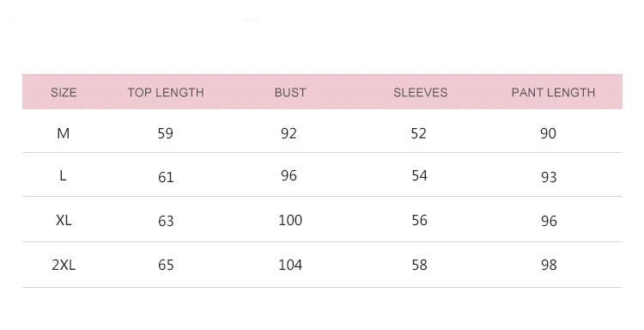This screenshot has width=644, height=330.
Task: Click bust value 104 for 2XL
Action: click(x=290, y=265)
